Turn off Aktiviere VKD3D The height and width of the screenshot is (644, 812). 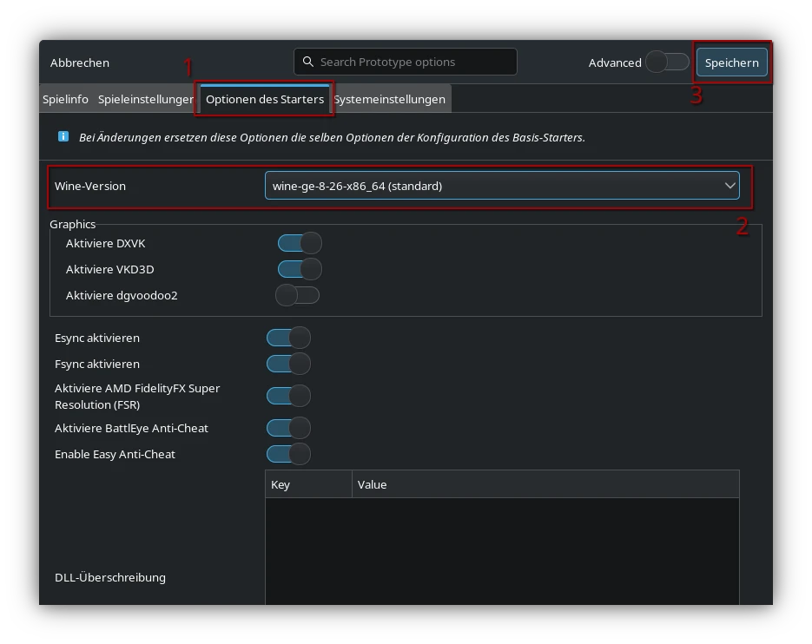click(x=300, y=269)
